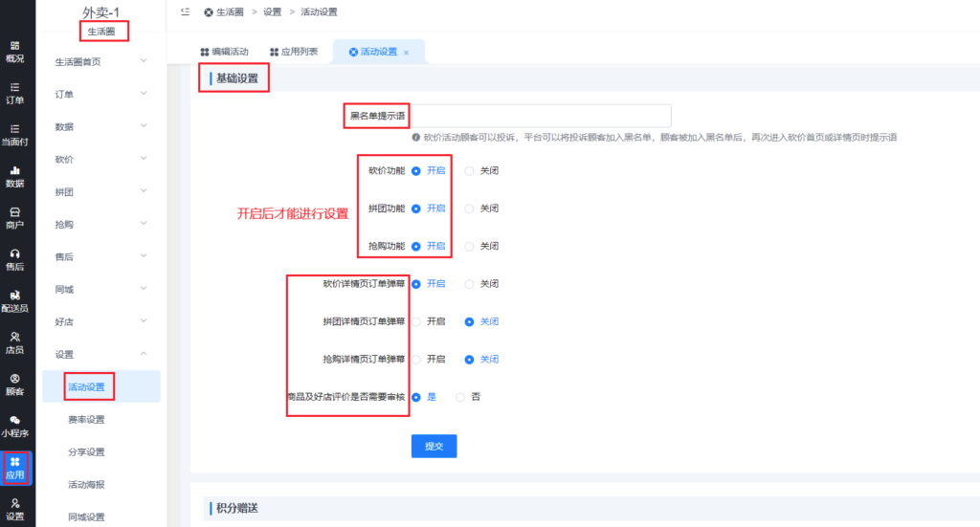Viewport: 980px width, 527px height.
Task: Open 费率设置 in the settings submenu
Action: coord(86,419)
